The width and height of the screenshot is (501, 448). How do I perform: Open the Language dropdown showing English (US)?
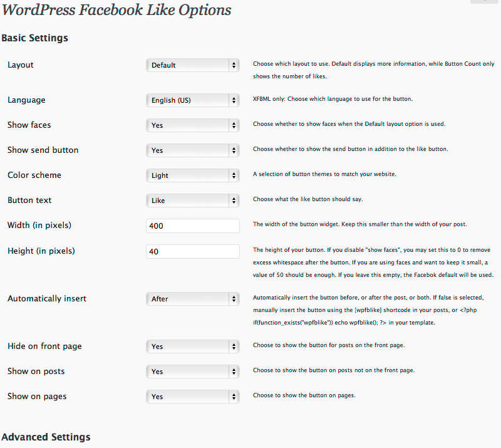click(193, 100)
